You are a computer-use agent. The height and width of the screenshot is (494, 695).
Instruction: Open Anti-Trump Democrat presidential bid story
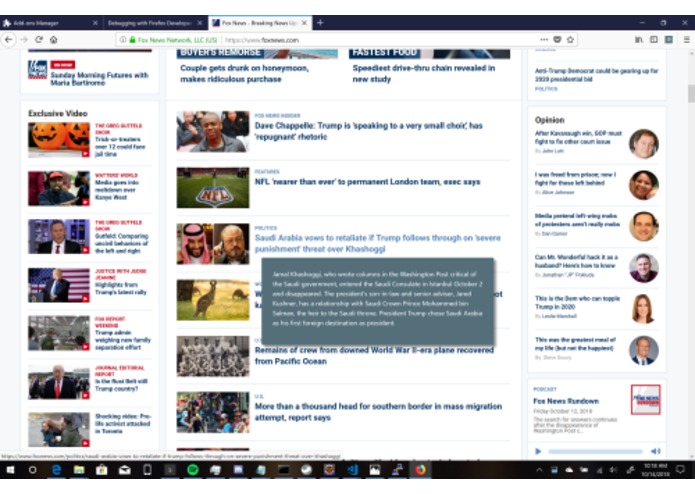pyautogui.click(x=596, y=75)
